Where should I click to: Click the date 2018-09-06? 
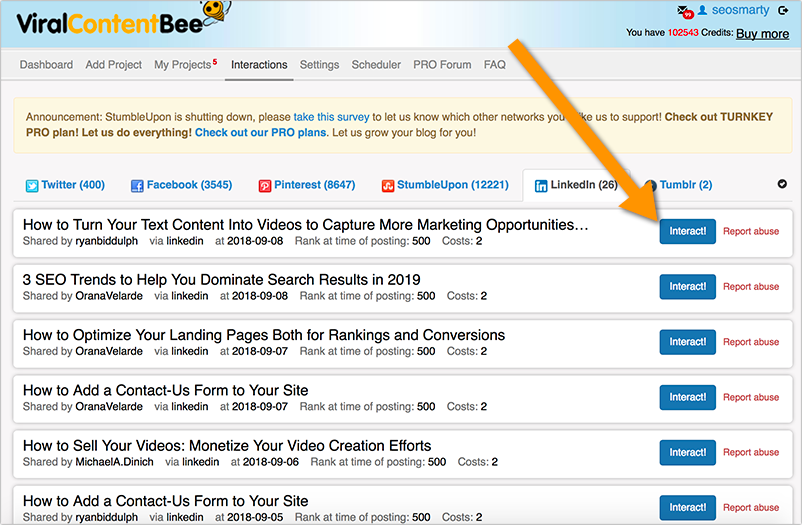coord(271,462)
